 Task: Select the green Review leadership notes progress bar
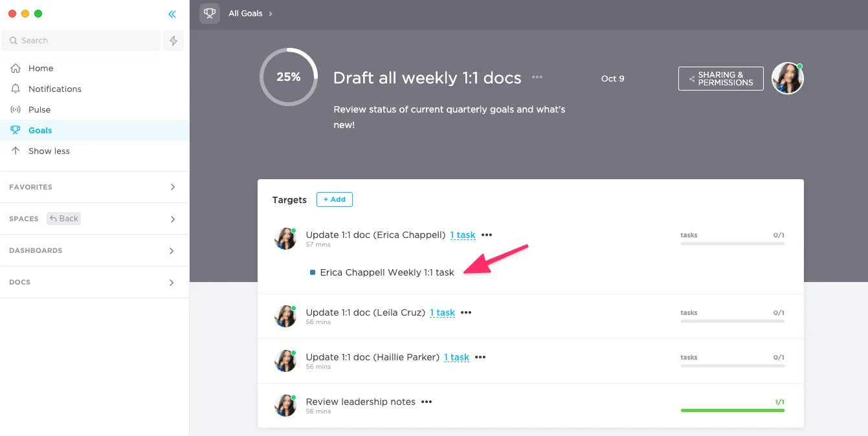[733, 410]
